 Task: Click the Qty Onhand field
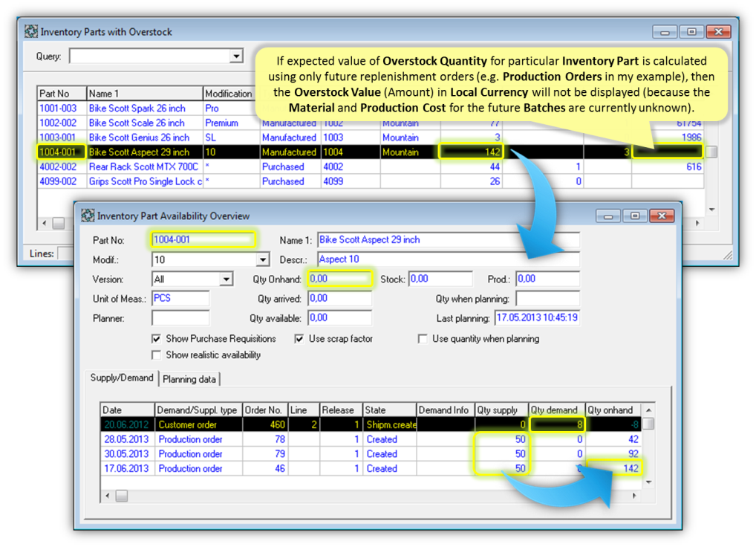point(340,279)
